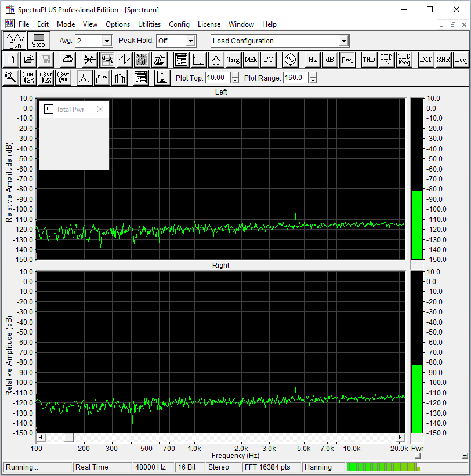Open the SNR measurement tool
Viewport: 471px width, 476px height.
[443, 59]
